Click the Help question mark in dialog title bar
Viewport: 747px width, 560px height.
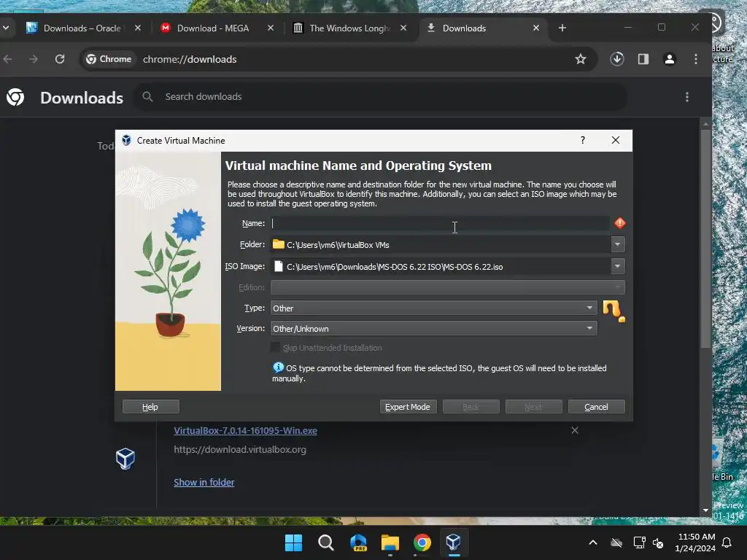(583, 140)
